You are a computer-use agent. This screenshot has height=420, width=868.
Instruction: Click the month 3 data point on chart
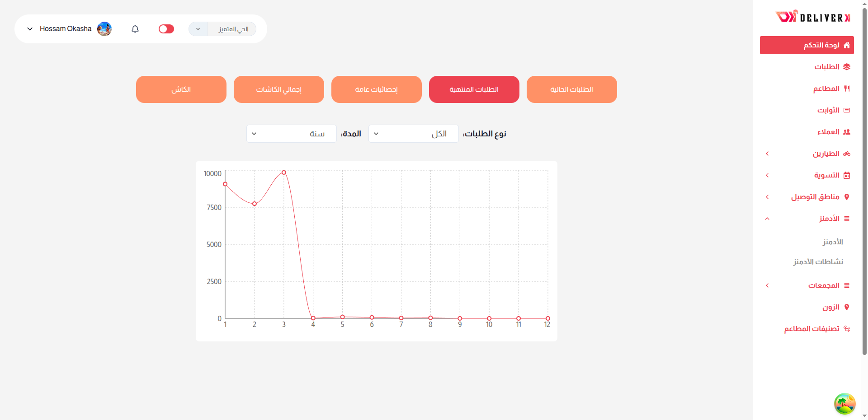[284, 173]
